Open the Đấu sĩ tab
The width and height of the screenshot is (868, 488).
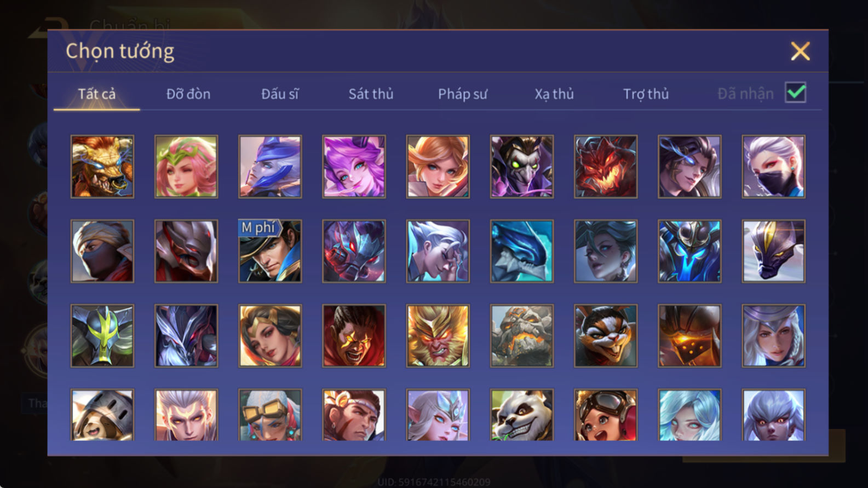(x=280, y=94)
